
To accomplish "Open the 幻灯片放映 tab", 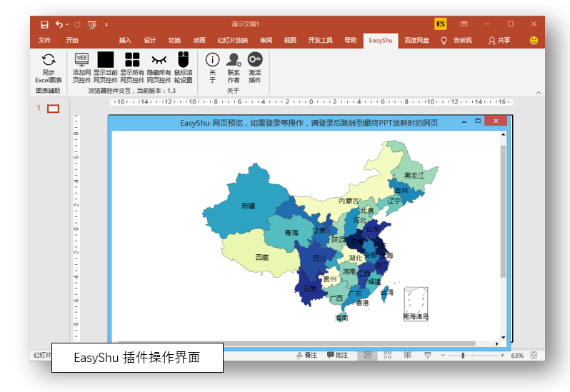I will pos(233,40).
